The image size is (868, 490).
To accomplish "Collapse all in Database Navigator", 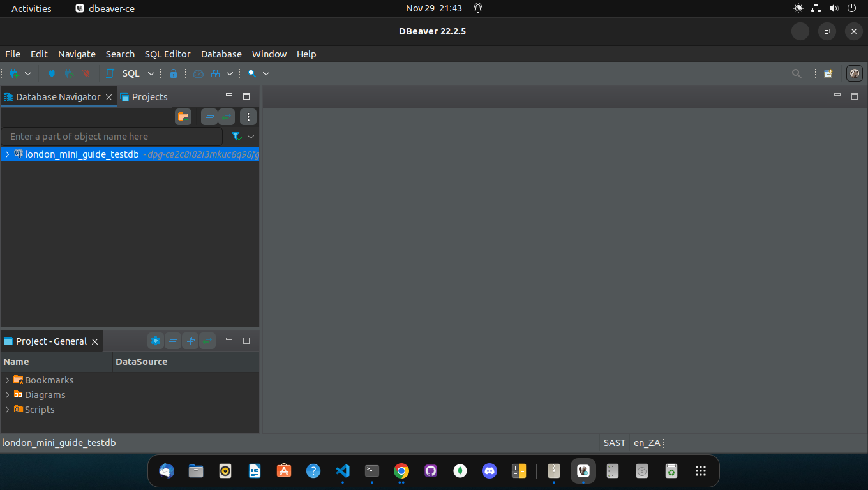I will pos(209,117).
